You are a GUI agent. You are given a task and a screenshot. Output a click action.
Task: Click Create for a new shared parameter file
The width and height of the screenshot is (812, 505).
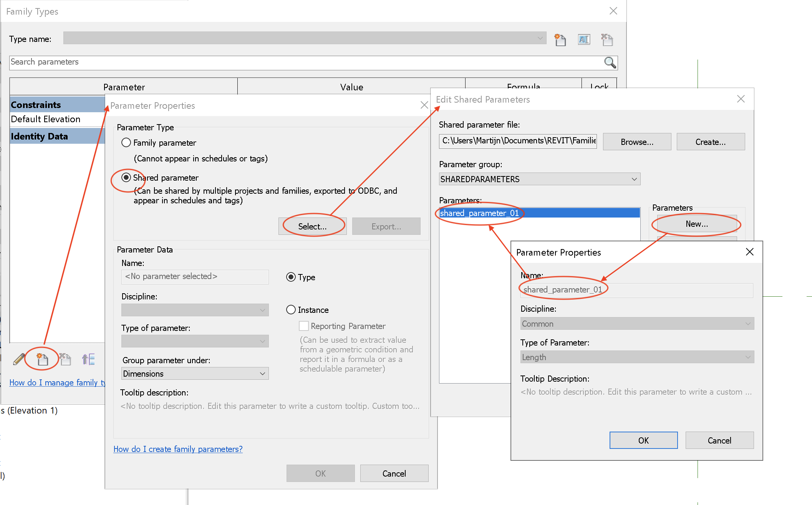tap(710, 141)
